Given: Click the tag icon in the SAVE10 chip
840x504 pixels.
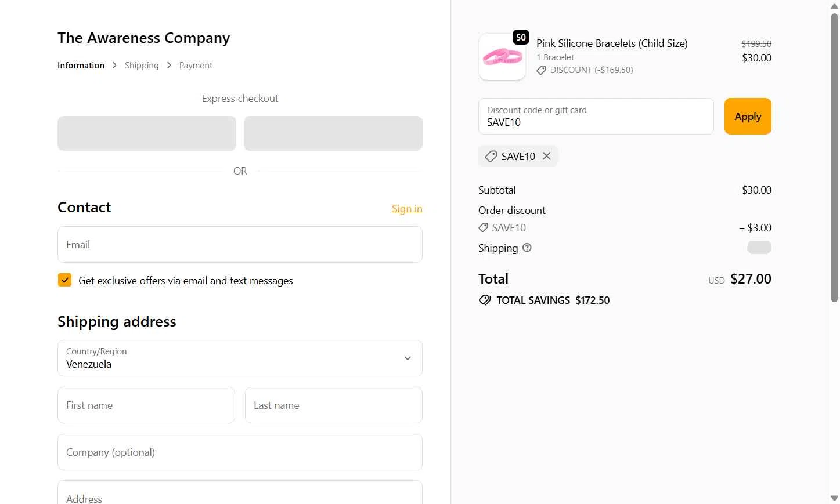Looking at the screenshot, I should tap(491, 157).
